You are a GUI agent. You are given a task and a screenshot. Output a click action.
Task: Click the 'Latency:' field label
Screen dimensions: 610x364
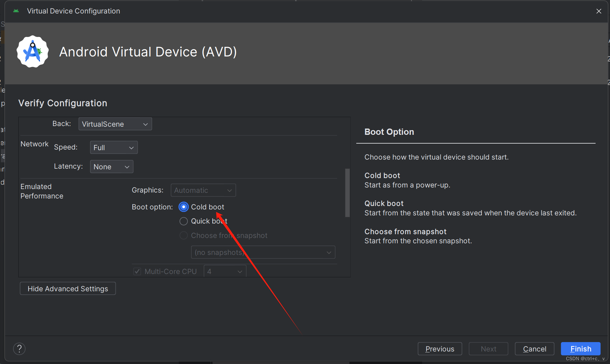click(x=68, y=166)
